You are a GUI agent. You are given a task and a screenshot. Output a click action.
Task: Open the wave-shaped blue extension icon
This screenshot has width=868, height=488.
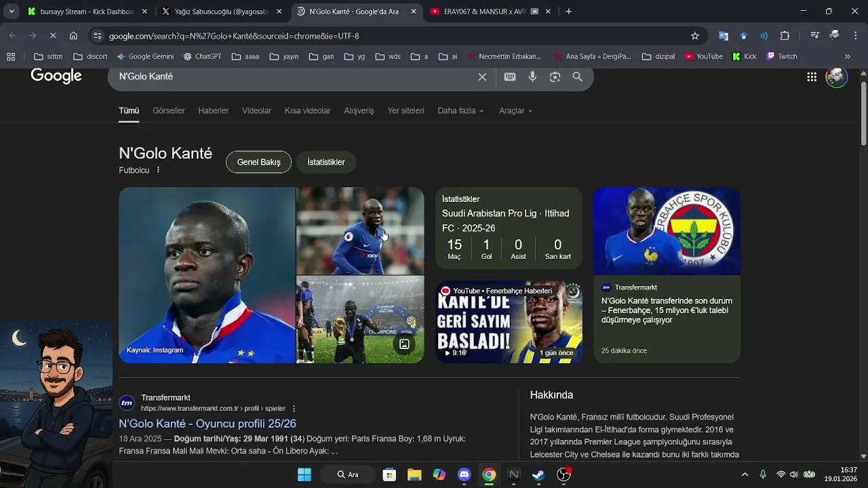coord(764,36)
